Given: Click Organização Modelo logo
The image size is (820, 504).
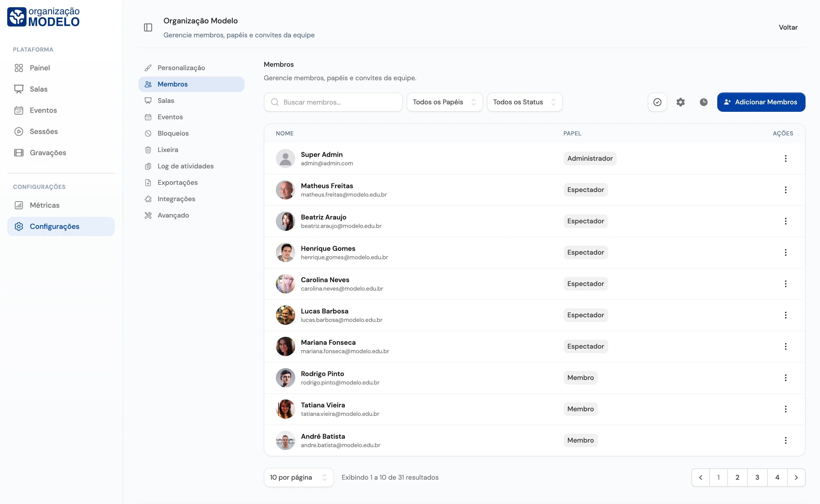Looking at the screenshot, I should pos(43,17).
